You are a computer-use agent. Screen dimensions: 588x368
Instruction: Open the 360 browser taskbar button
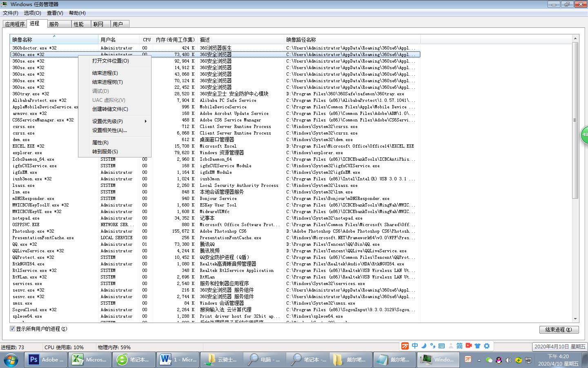(x=135, y=359)
